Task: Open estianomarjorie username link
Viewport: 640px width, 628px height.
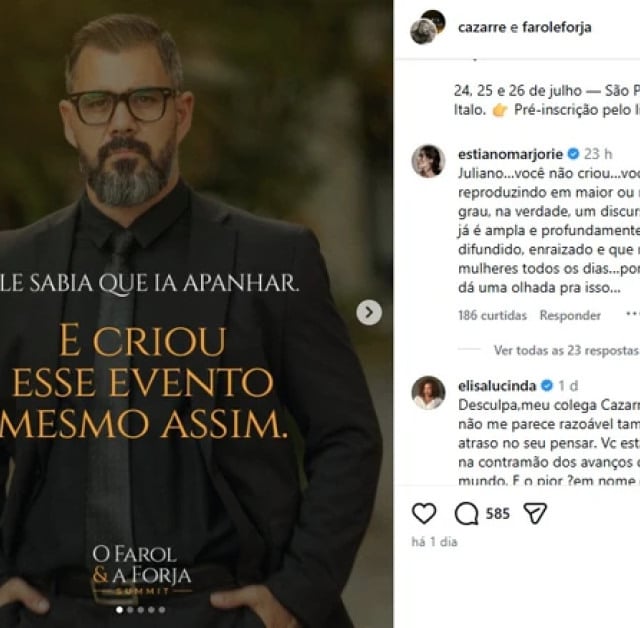Action: click(511, 154)
